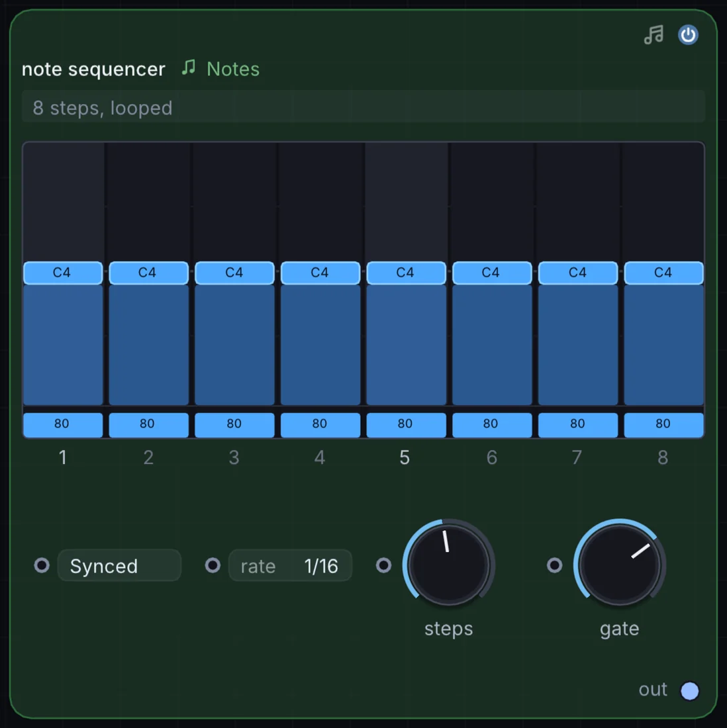
Task: Select the C4 note of step 7
Action: click(578, 273)
